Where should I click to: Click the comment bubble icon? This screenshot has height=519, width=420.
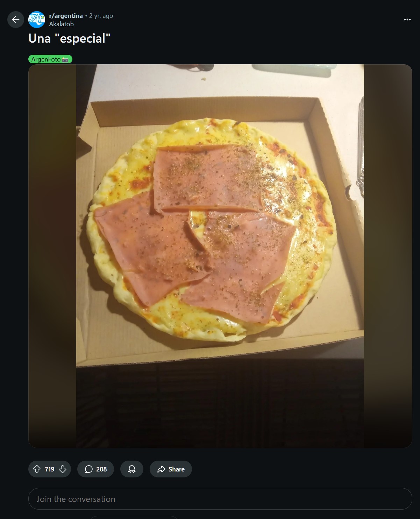[x=89, y=469]
